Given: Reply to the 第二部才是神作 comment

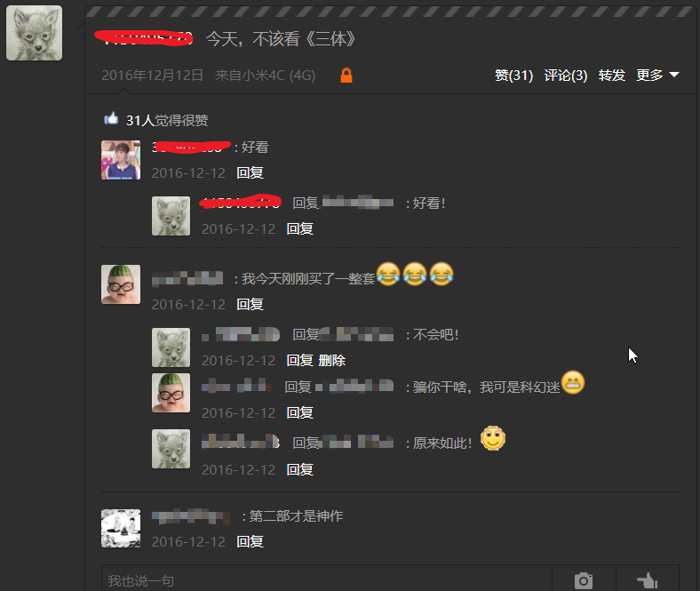Looking at the screenshot, I should click(250, 541).
